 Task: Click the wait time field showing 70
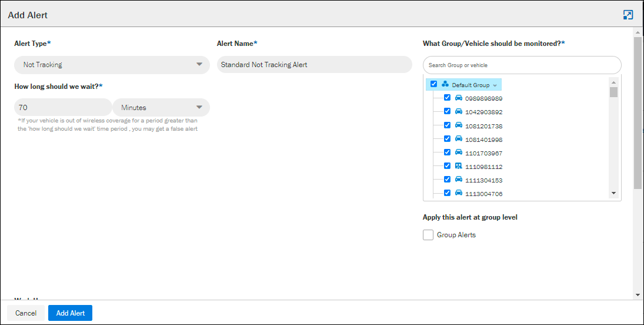point(64,107)
